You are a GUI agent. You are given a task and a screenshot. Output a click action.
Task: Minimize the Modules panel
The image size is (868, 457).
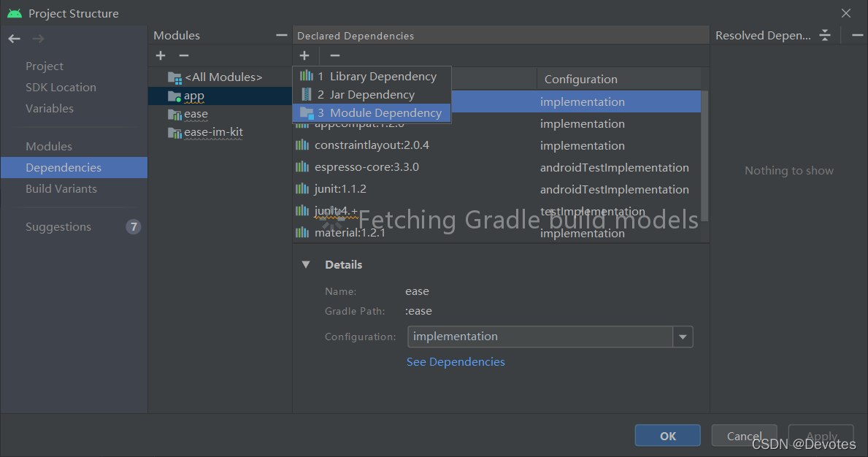281,36
